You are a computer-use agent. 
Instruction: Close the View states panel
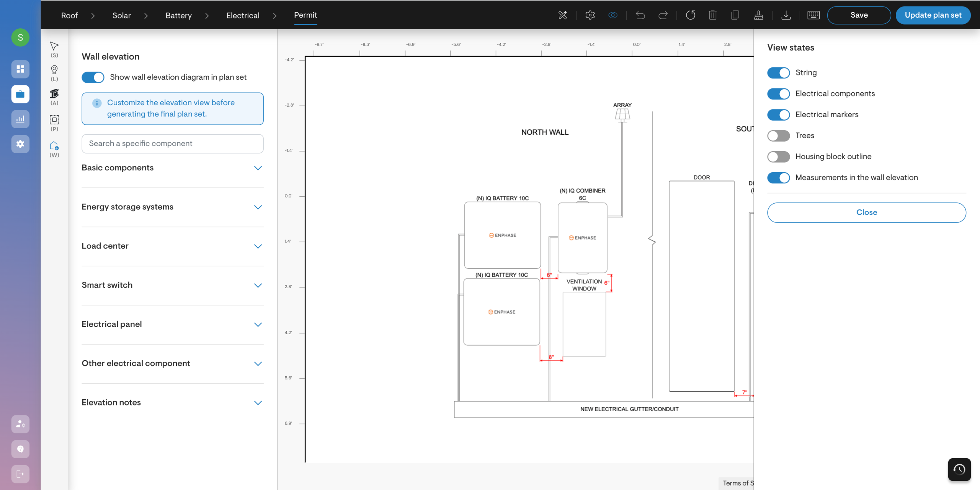pyautogui.click(x=866, y=212)
